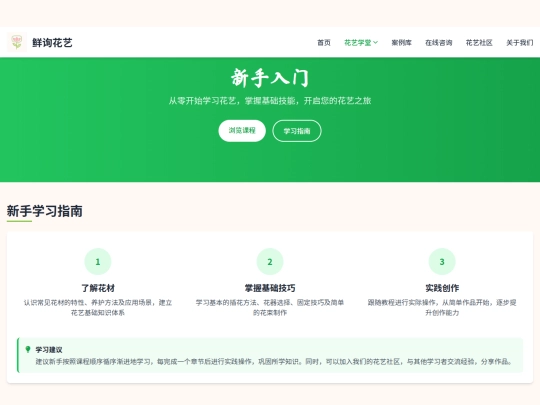The width and height of the screenshot is (540, 405).
Task: Click the 学习指南 outlined button
Action: click(x=297, y=131)
